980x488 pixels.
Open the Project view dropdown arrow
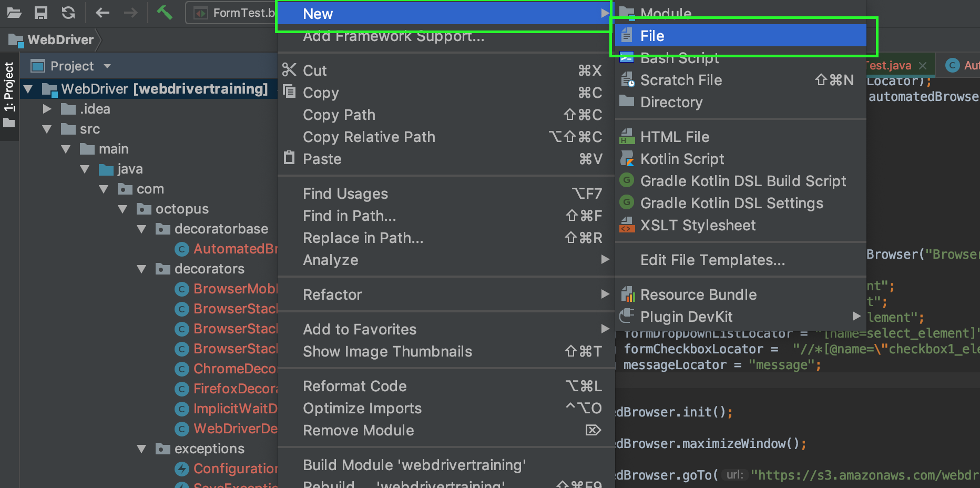[107, 66]
